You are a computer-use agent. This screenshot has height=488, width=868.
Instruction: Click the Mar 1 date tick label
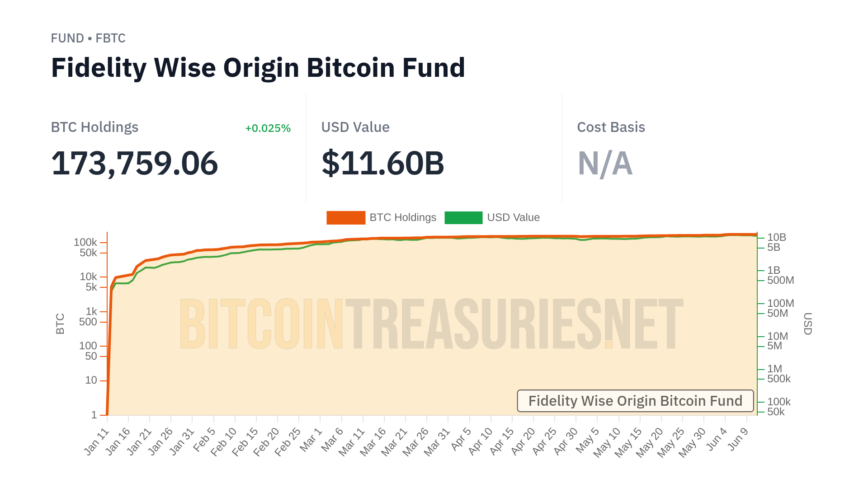pos(311,439)
